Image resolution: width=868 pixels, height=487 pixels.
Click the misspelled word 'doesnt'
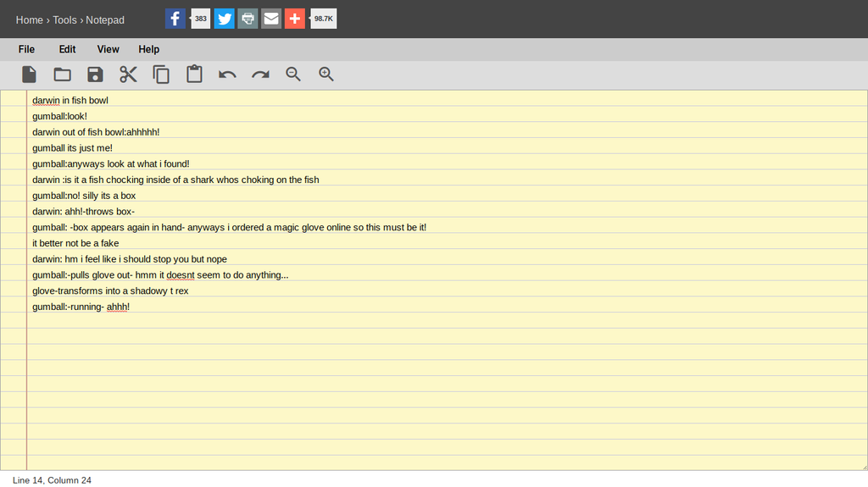[x=181, y=275]
